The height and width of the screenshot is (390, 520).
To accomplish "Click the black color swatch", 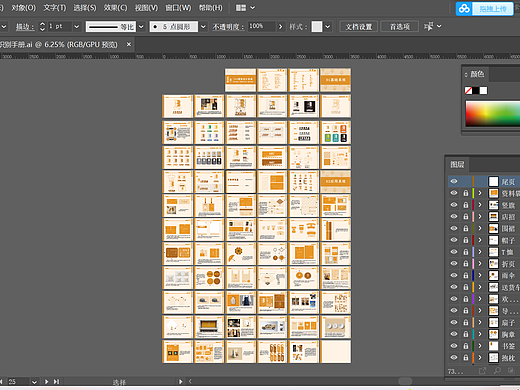I will coord(476,90).
